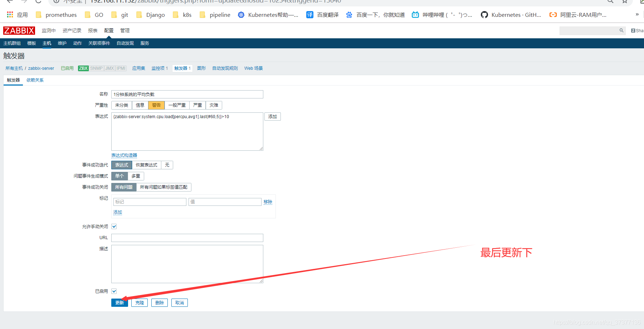
Task: Open the Web 场景 link
Action: [x=254, y=68]
